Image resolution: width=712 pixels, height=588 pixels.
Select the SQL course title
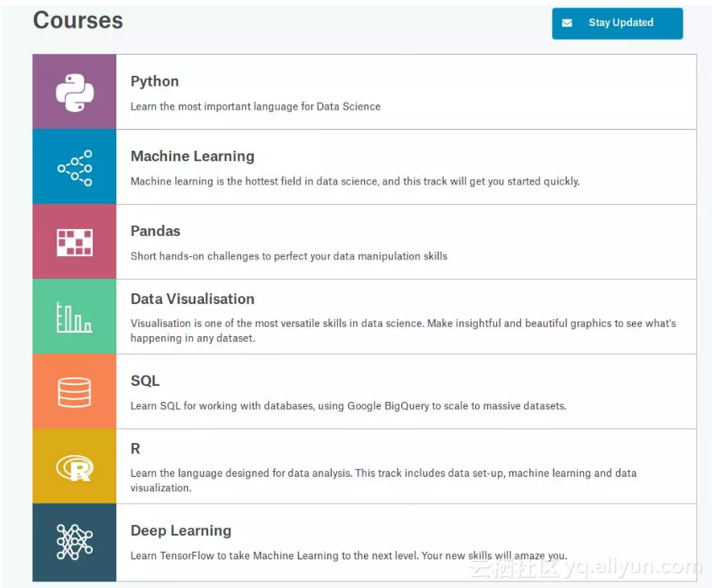(145, 381)
